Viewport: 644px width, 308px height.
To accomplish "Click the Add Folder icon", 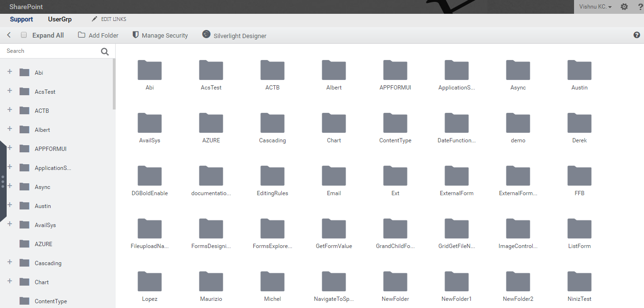I will pos(82,35).
